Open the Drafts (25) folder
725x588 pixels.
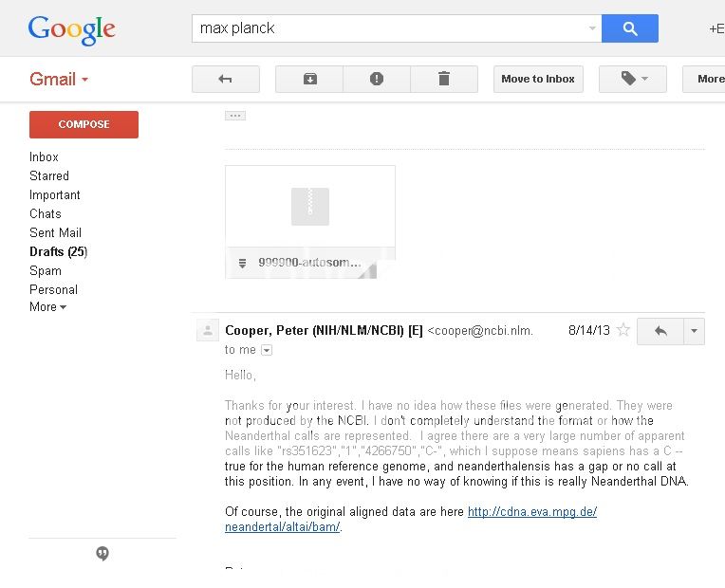tap(58, 251)
